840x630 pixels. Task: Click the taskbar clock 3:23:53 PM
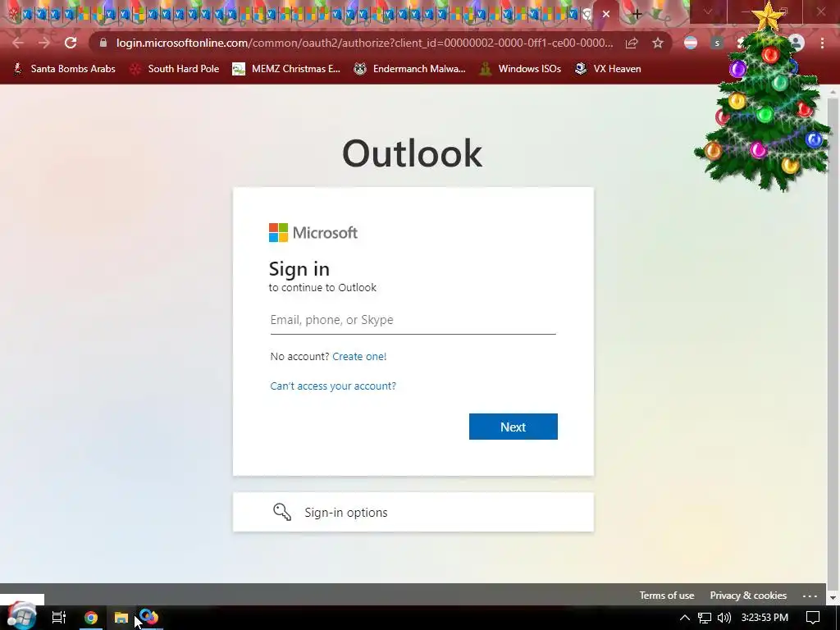pos(765,618)
